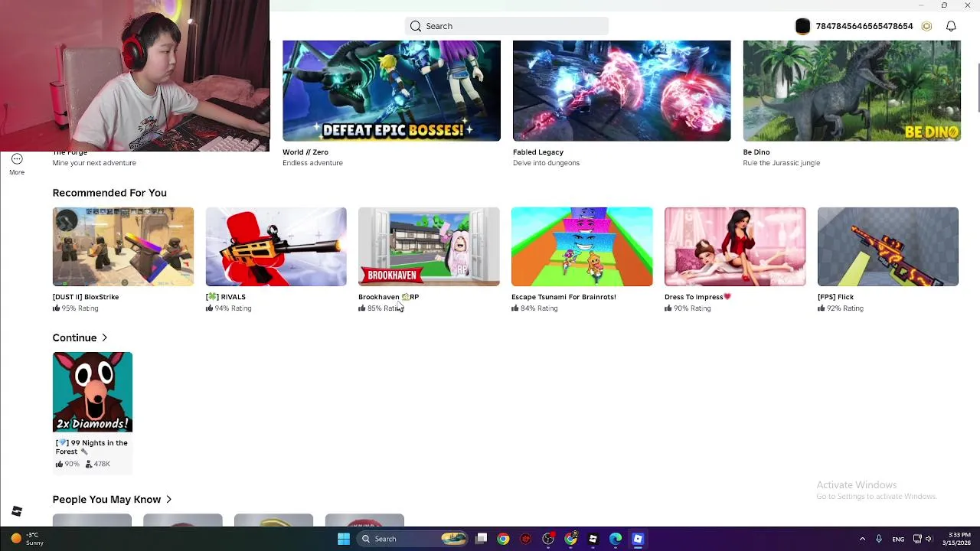Click the Fabled Legacy title
This screenshot has height=551, width=980.
point(538,152)
